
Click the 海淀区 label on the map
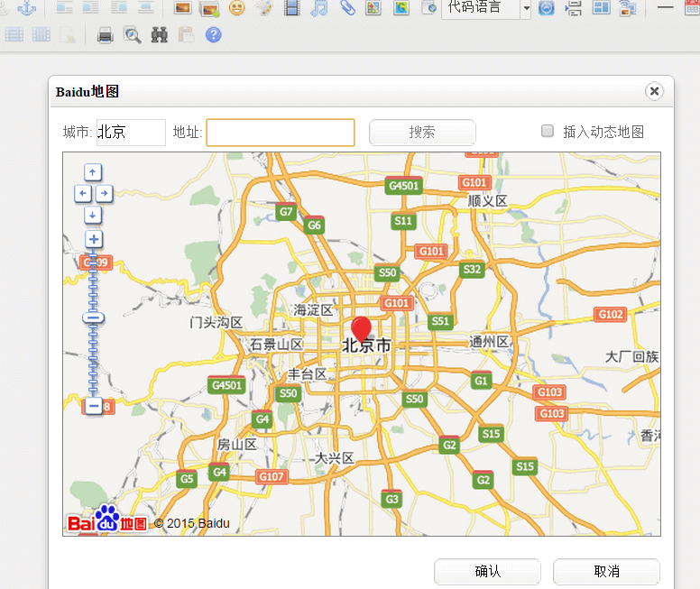[313, 310]
